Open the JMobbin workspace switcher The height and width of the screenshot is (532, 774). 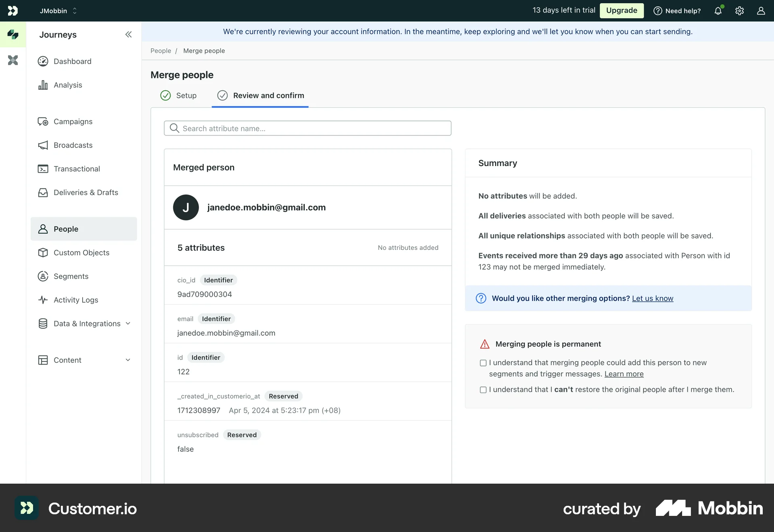58,10
